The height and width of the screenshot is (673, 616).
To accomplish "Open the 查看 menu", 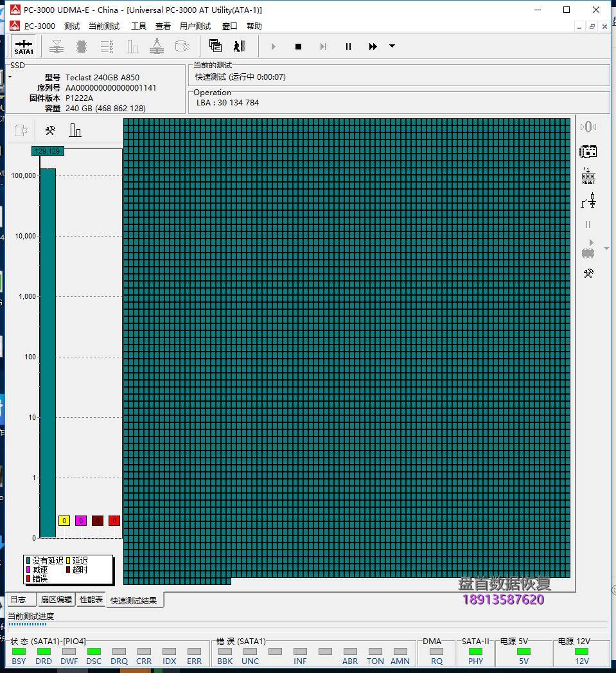I will [x=163, y=26].
